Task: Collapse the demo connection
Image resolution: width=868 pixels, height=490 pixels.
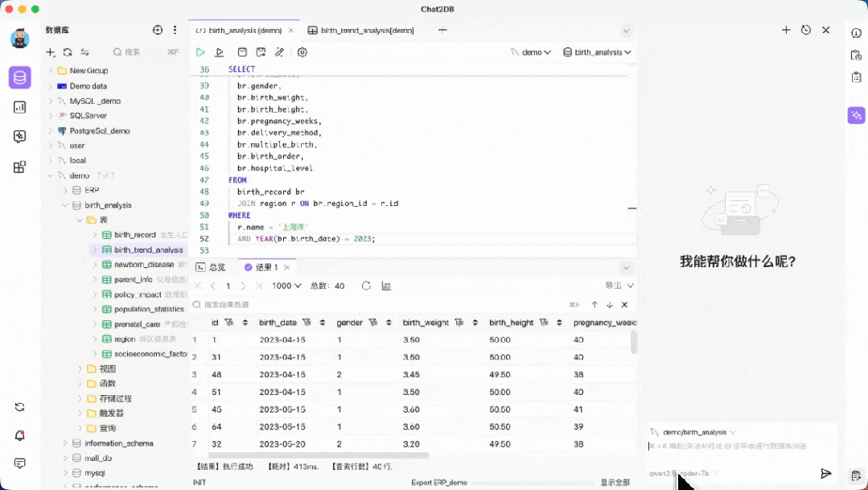Action: tap(51, 175)
